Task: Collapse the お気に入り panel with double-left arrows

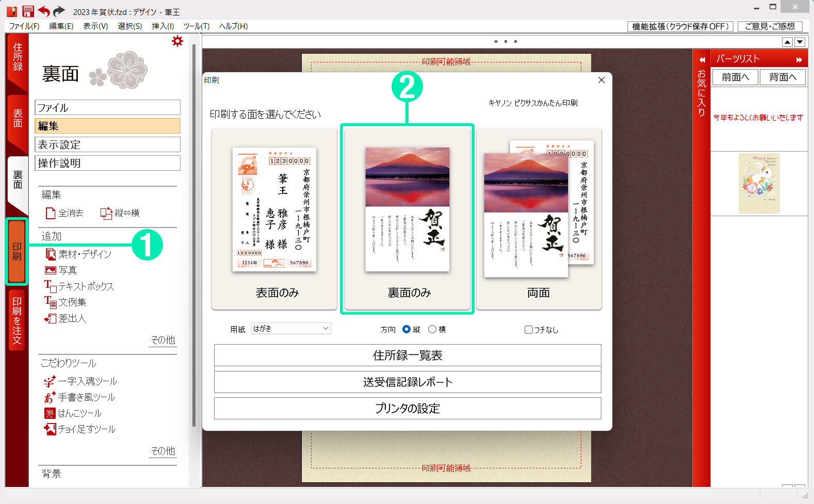Action: point(702,60)
